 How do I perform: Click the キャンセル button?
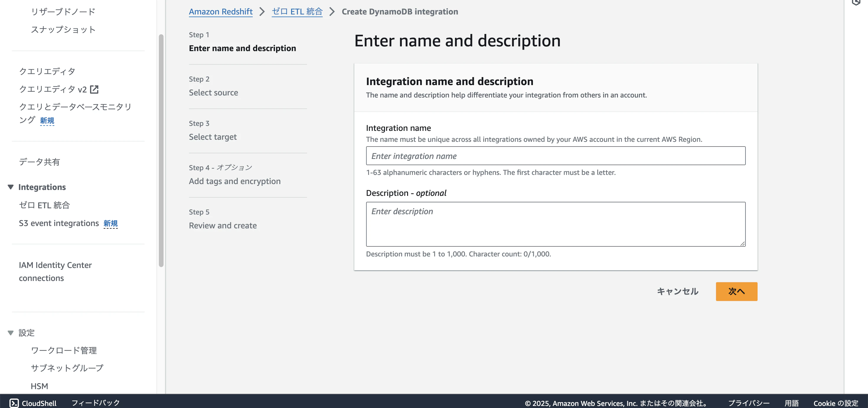(677, 291)
